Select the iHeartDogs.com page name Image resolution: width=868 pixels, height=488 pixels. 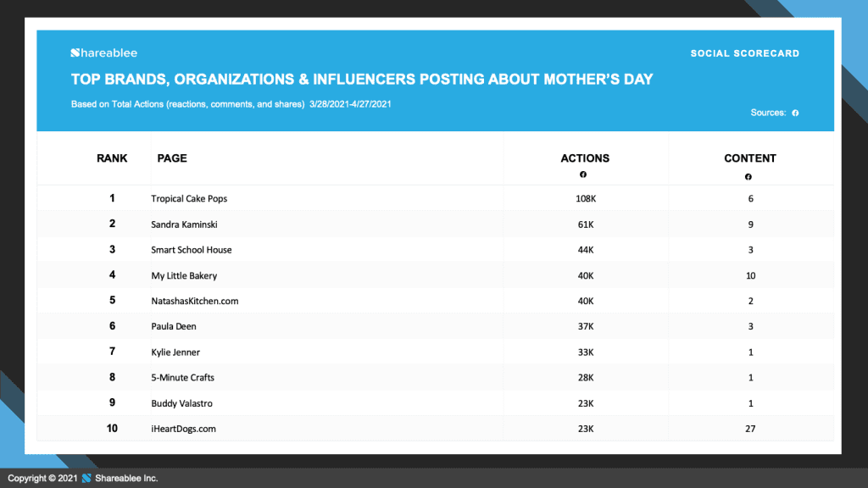coord(184,429)
